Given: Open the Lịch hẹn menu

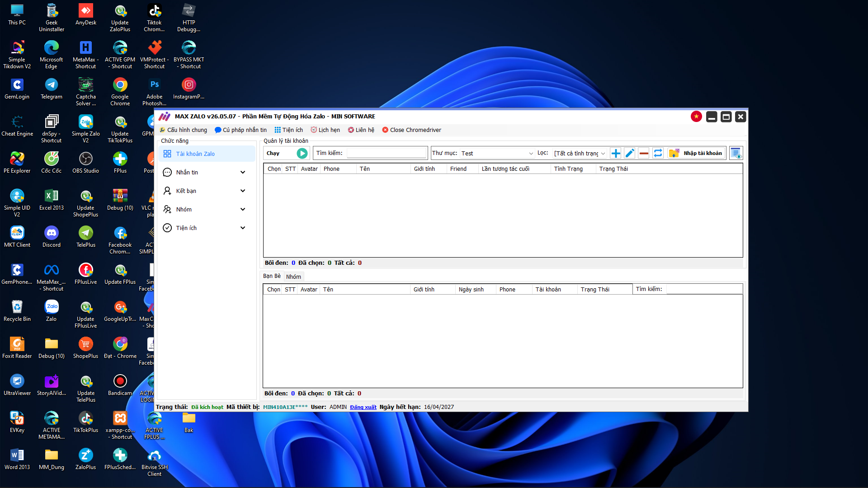Looking at the screenshot, I should (x=325, y=130).
